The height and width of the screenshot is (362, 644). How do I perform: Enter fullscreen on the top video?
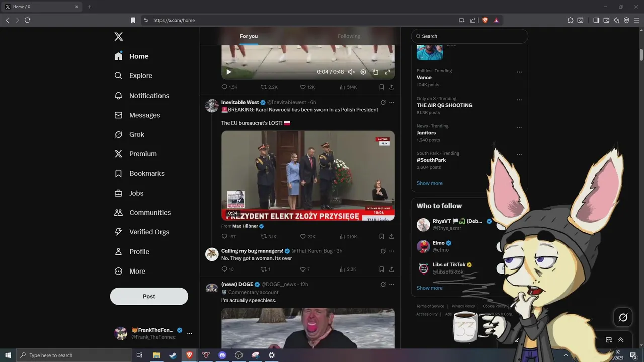[x=387, y=72]
